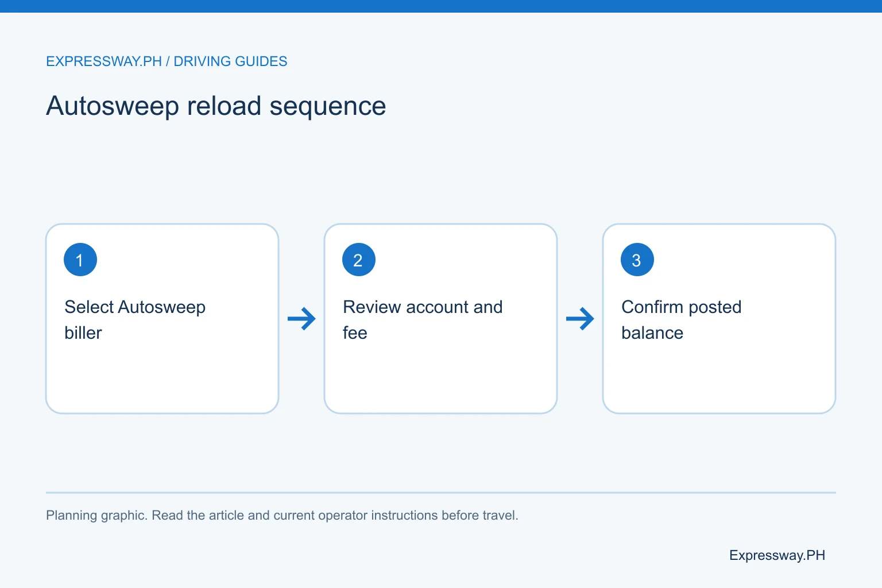Click the blue number 2 step badge

click(x=359, y=260)
